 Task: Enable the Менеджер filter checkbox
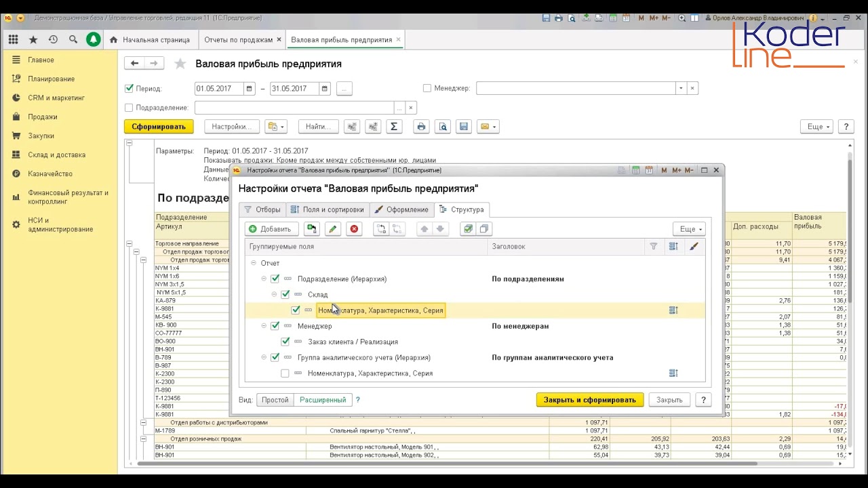pyautogui.click(x=427, y=89)
